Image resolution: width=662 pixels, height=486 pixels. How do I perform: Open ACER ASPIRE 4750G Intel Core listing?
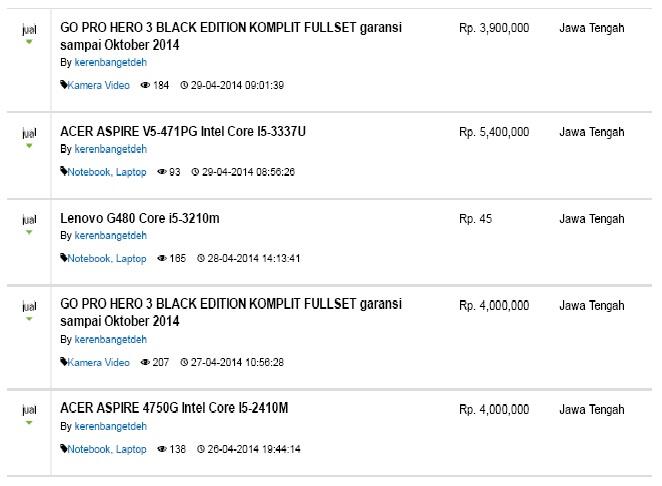tap(174, 408)
